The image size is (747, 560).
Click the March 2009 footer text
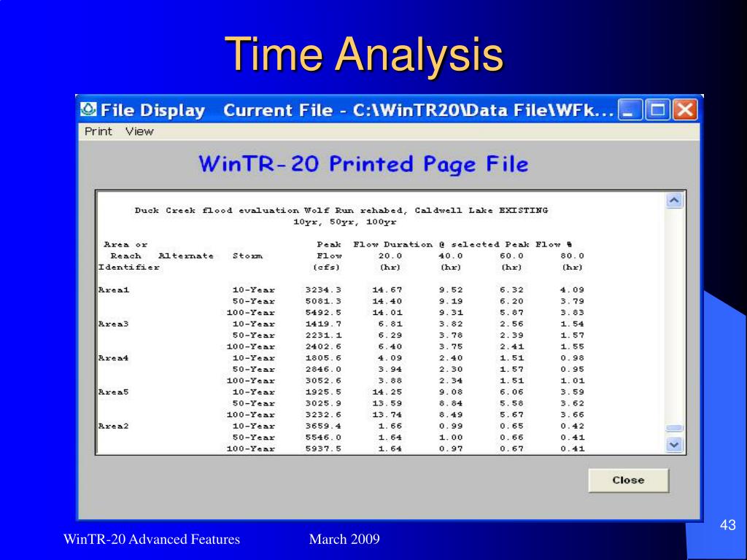point(344,539)
